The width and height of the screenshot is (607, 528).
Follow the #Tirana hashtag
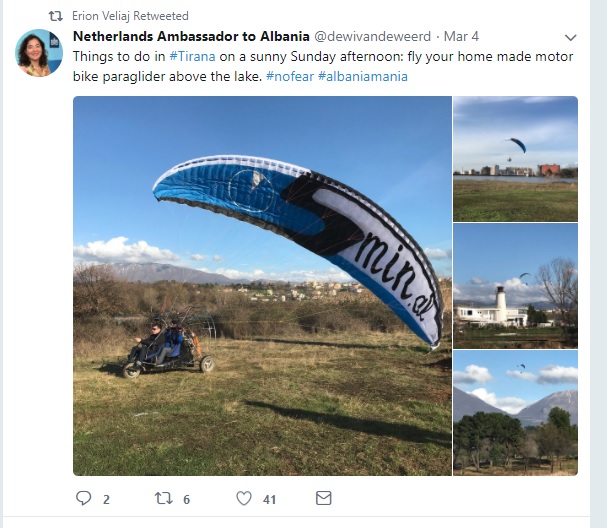click(192, 57)
